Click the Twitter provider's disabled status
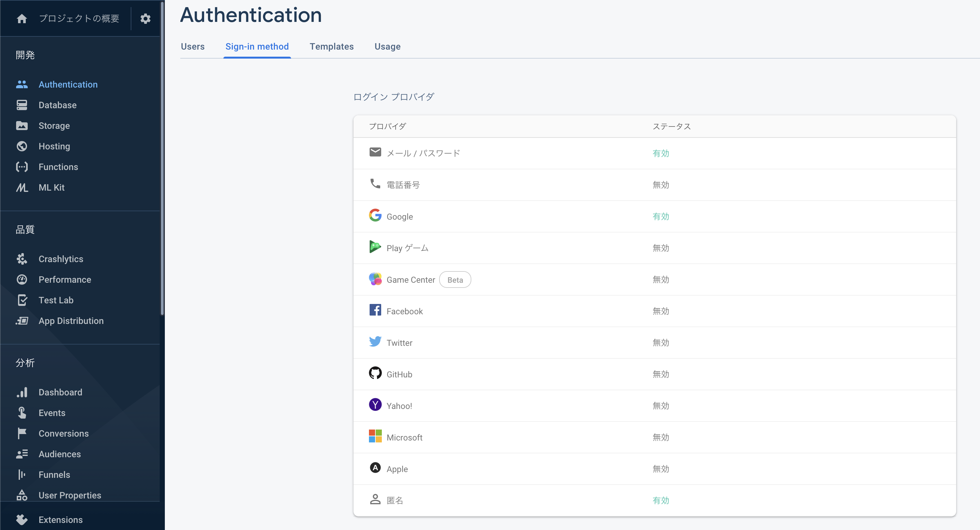The width and height of the screenshot is (980, 530). (660, 343)
